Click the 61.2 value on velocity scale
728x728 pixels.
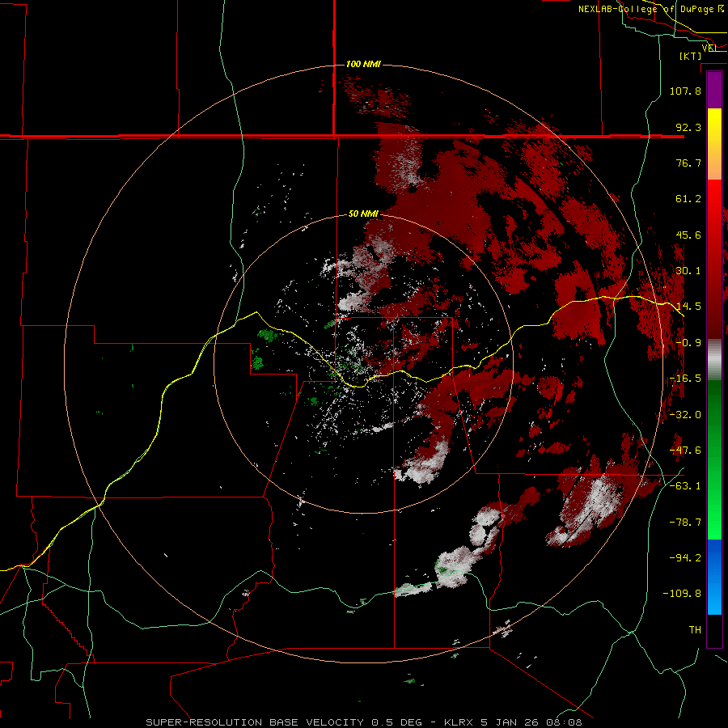click(688, 199)
